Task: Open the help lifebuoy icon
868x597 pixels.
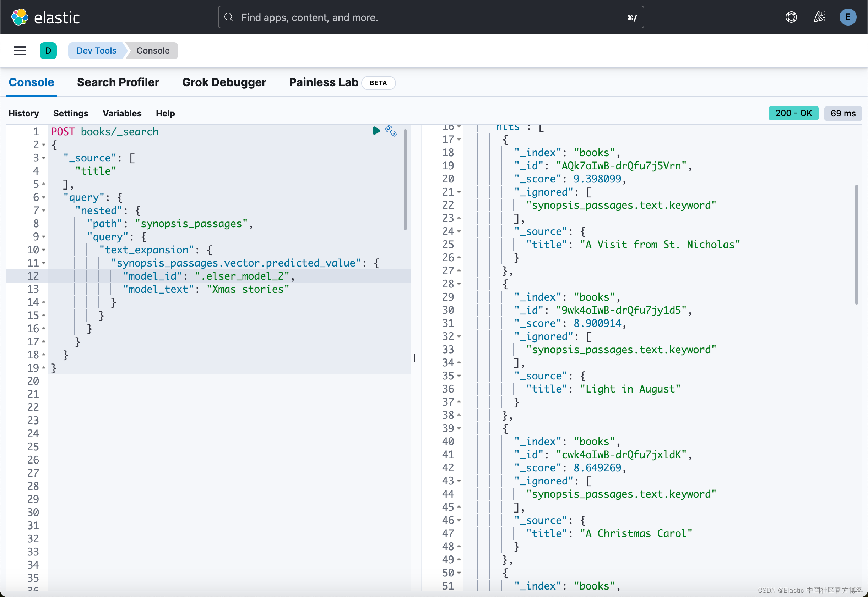Action: click(791, 17)
